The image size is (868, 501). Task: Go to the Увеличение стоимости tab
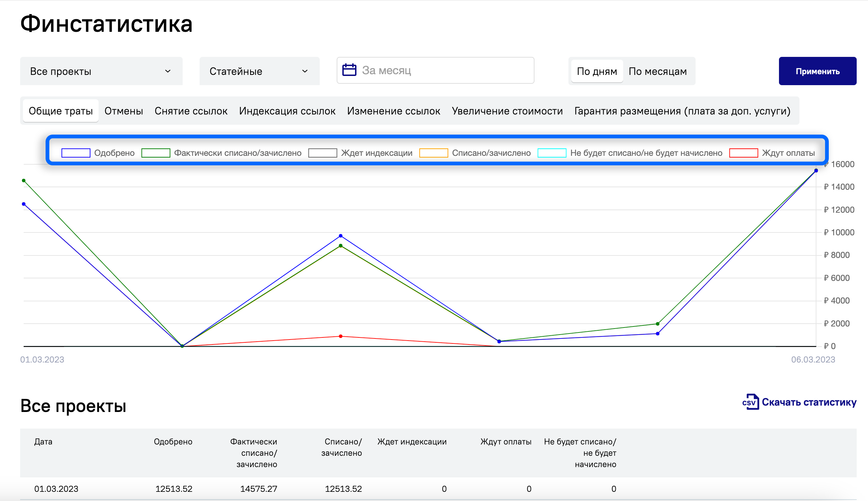pyautogui.click(x=507, y=111)
